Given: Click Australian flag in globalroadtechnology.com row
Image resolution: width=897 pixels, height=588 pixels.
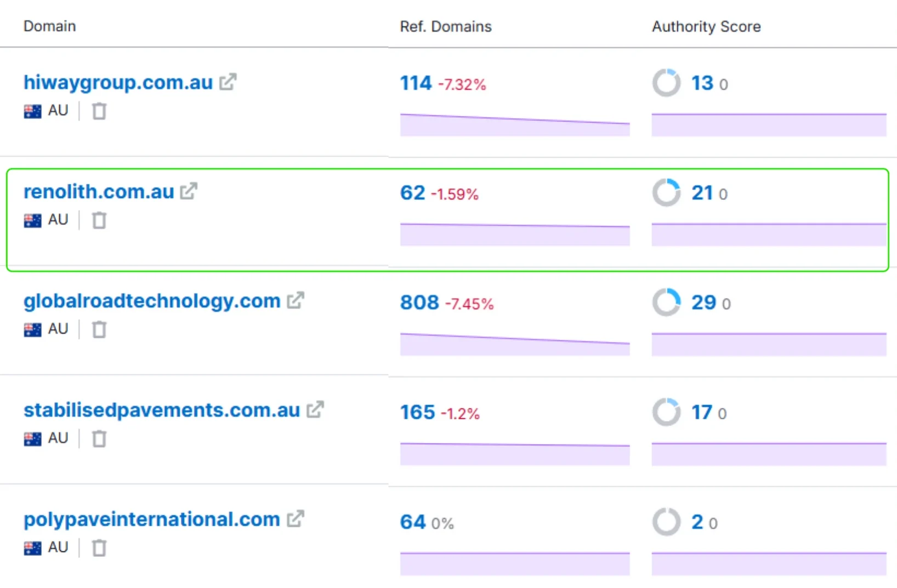Looking at the screenshot, I should coord(33,330).
